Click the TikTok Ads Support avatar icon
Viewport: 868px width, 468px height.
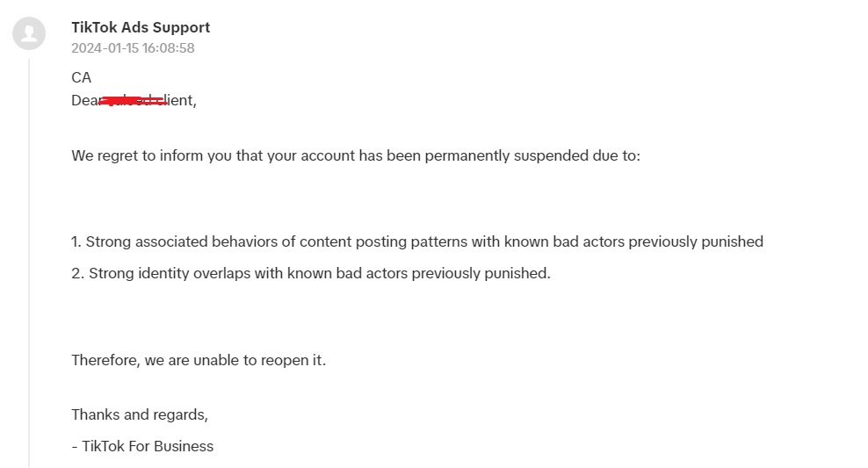29,33
